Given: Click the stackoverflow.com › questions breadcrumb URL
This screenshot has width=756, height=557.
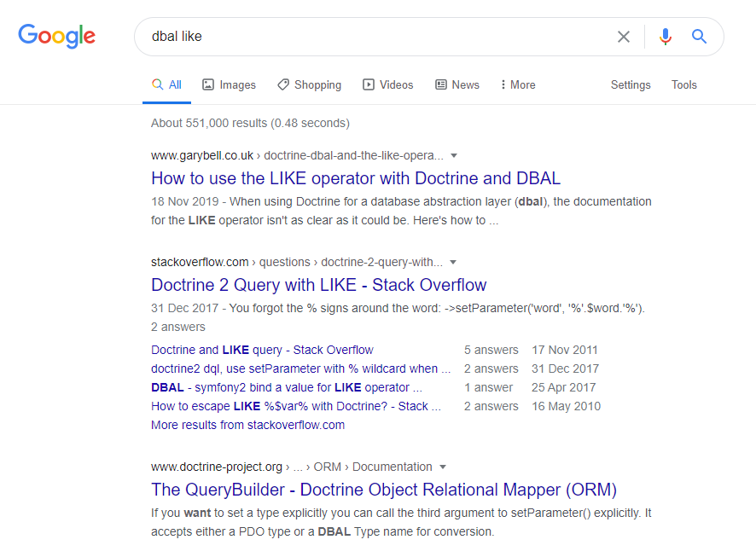Looking at the screenshot, I should click(x=297, y=262).
